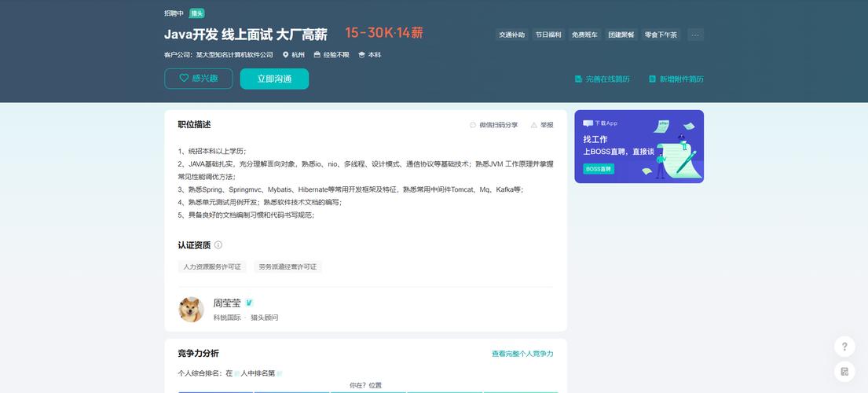
Task: Click the verified badge beside 周莹莹
Action: [x=249, y=303]
